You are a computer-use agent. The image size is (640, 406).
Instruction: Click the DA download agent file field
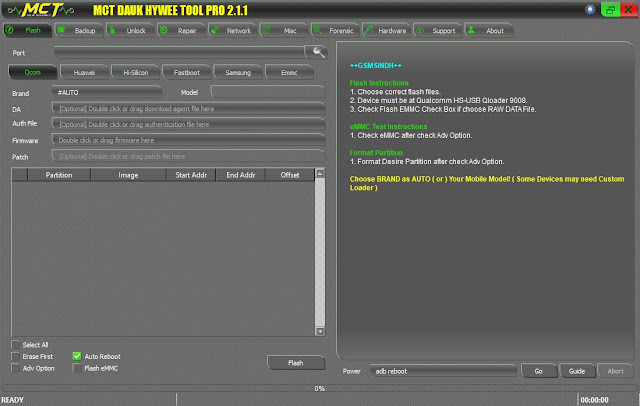(x=189, y=109)
